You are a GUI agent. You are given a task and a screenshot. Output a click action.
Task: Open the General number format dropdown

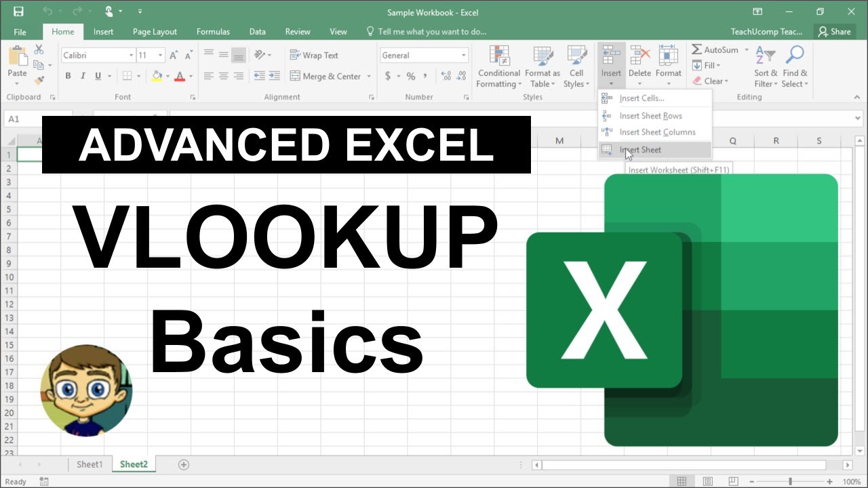(x=464, y=56)
